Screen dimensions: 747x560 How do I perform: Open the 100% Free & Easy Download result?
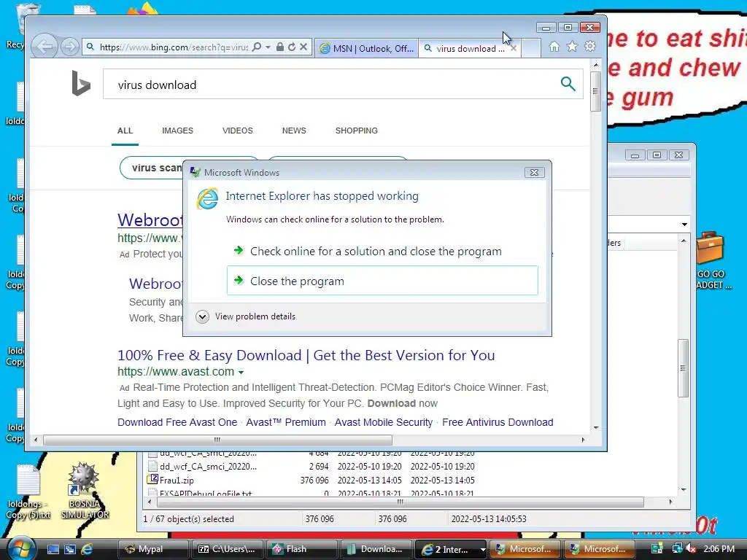click(x=306, y=355)
